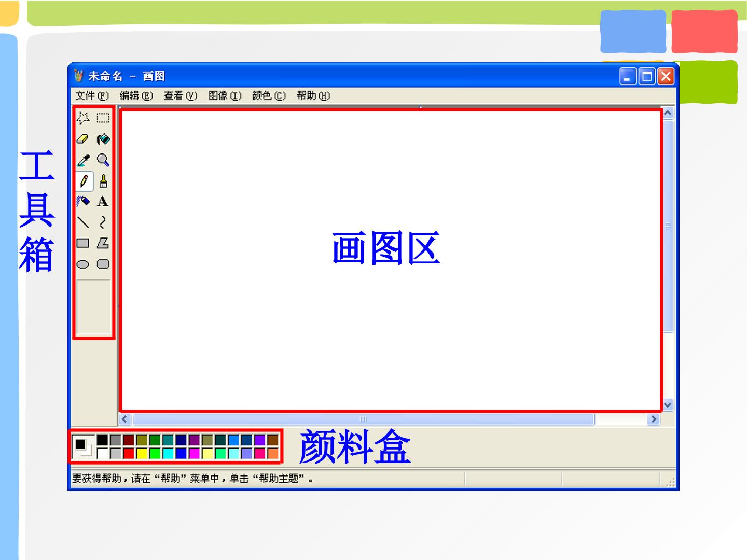
Task: Select the pale yellow swatch
Action: [208, 453]
